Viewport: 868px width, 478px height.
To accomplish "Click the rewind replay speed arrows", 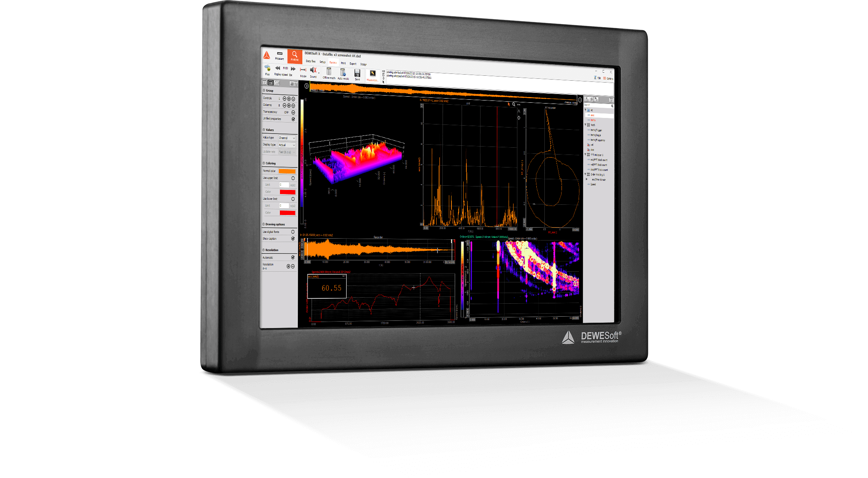I will (278, 68).
